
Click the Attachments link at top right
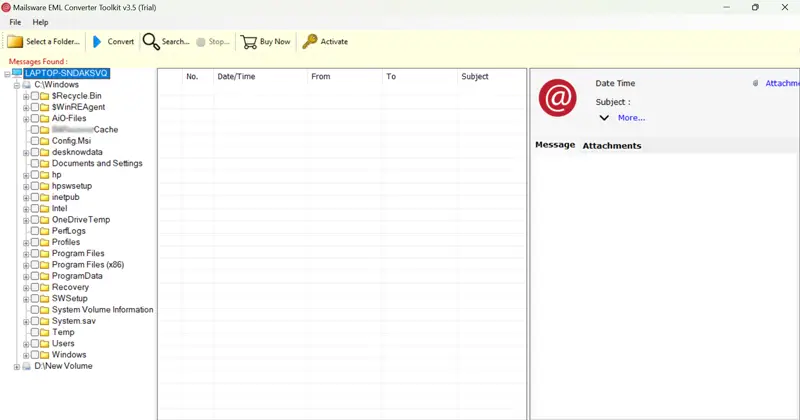tap(782, 83)
